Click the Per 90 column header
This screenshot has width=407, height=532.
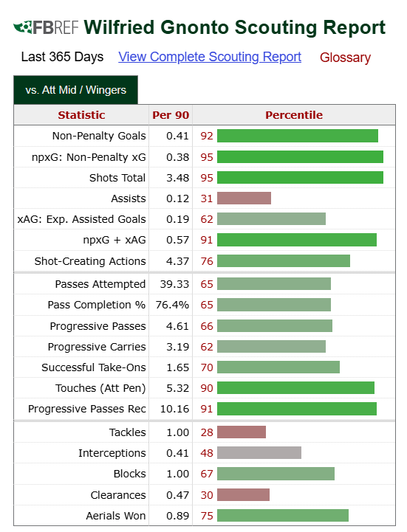171,115
